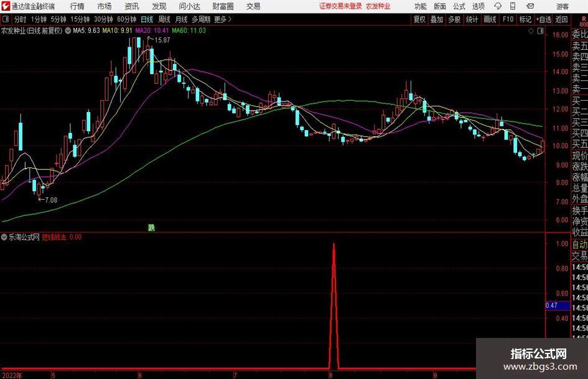The width and height of the screenshot is (588, 379).
Task: Click month 6 marker on time axis
Action: (140, 375)
